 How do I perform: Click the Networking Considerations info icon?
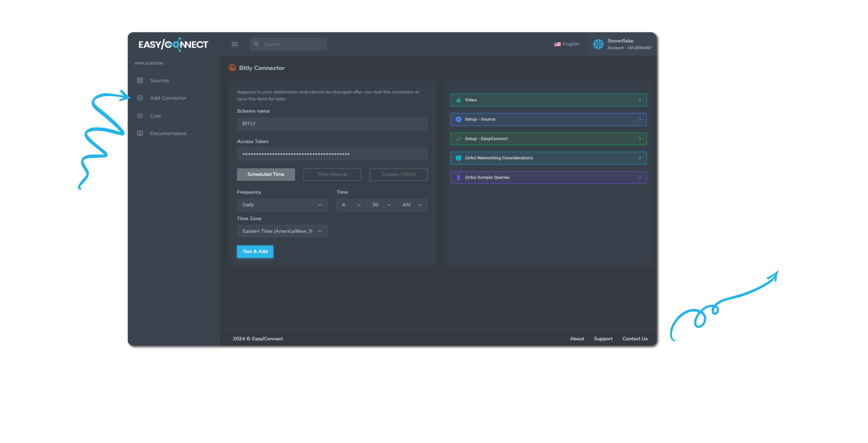point(458,158)
